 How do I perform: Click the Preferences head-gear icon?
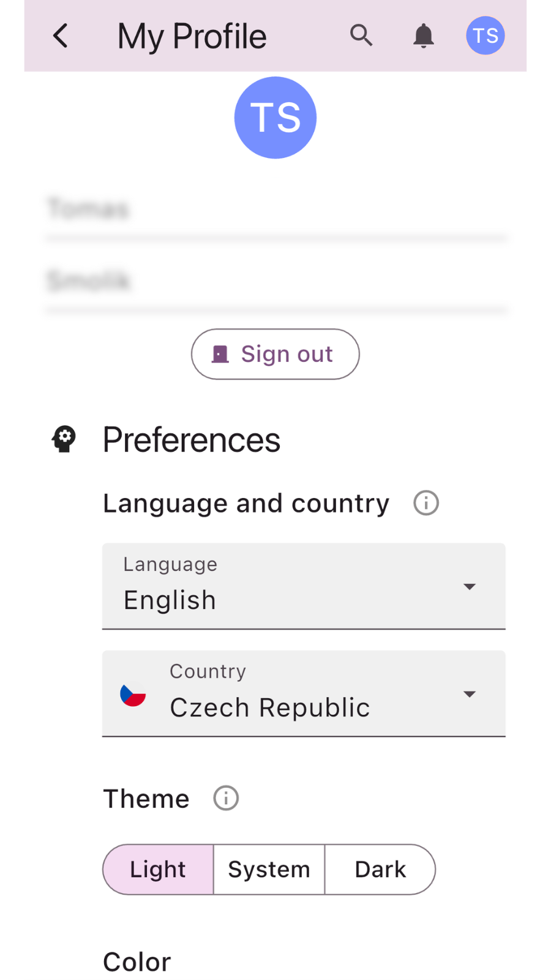click(x=64, y=439)
